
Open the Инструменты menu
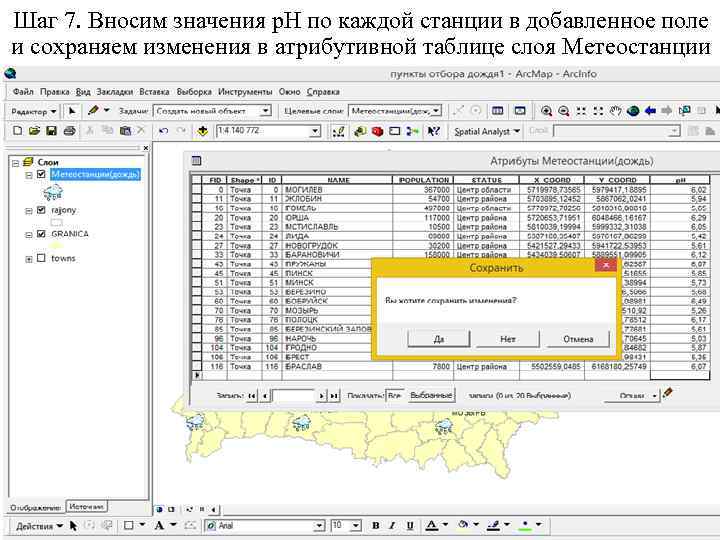(245, 92)
